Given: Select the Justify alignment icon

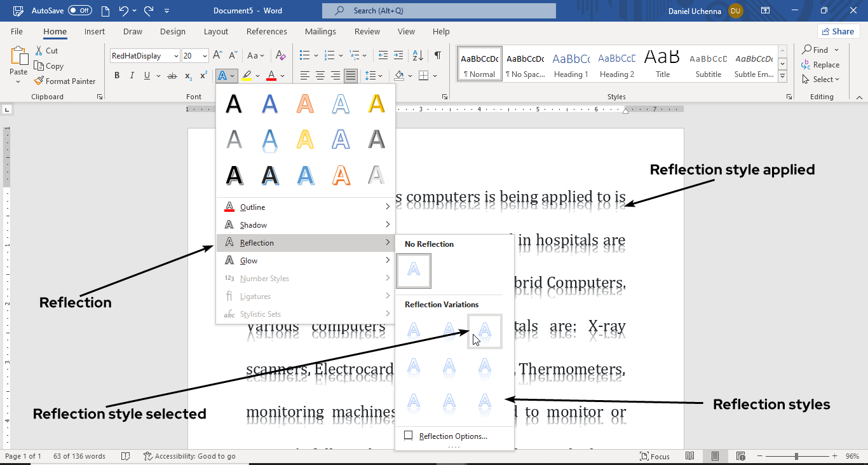Looking at the screenshot, I should pos(350,76).
